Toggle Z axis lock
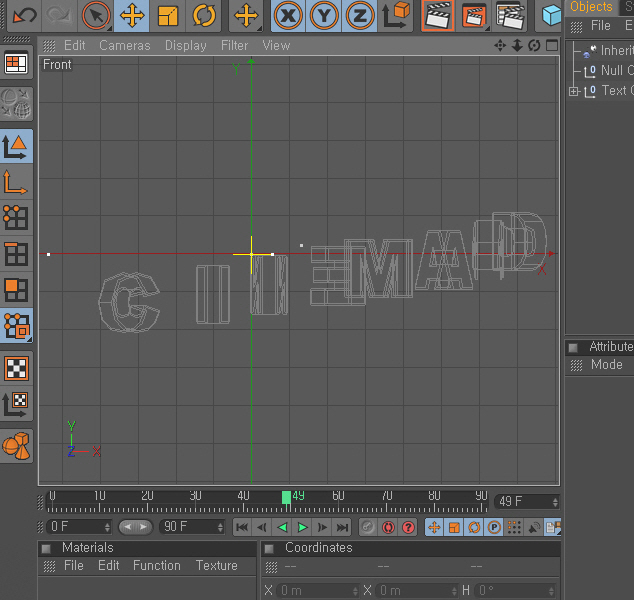The width and height of the screenshot is (634, 600). 359,15
